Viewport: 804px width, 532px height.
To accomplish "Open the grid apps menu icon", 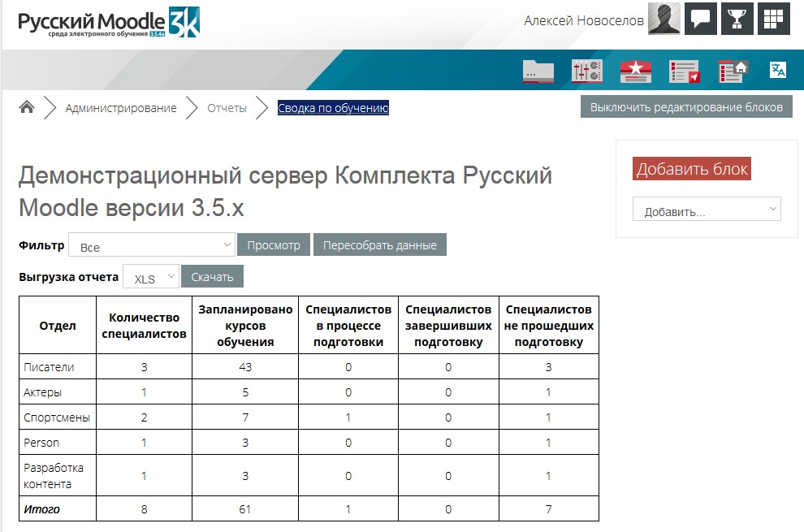I will (x=774, y=19).
